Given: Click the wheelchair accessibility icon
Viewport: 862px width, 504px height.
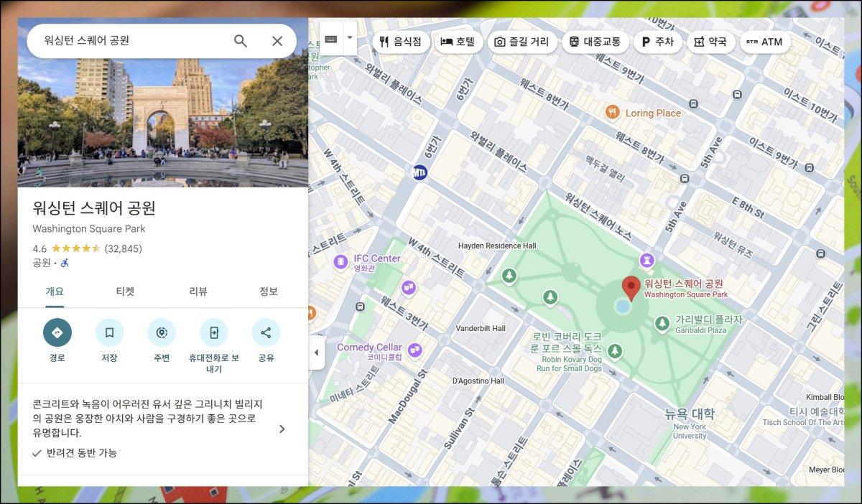Looking at the screenshot, I should (65, 263).
